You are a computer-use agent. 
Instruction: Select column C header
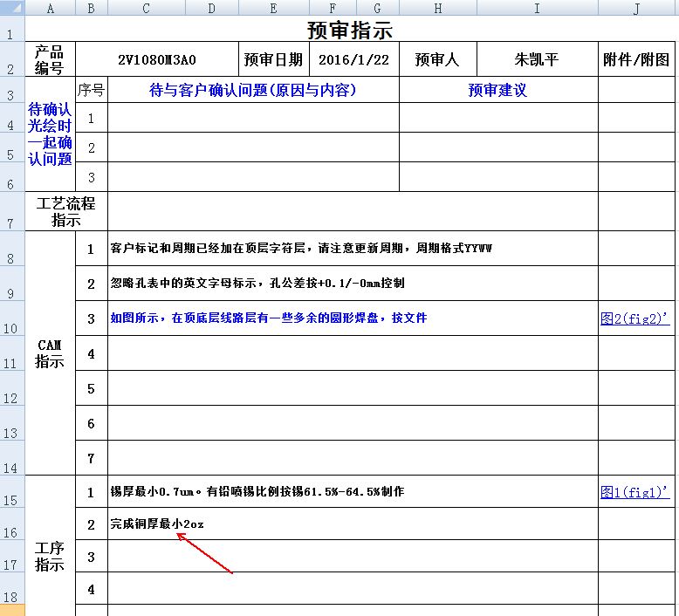(147, 7)
